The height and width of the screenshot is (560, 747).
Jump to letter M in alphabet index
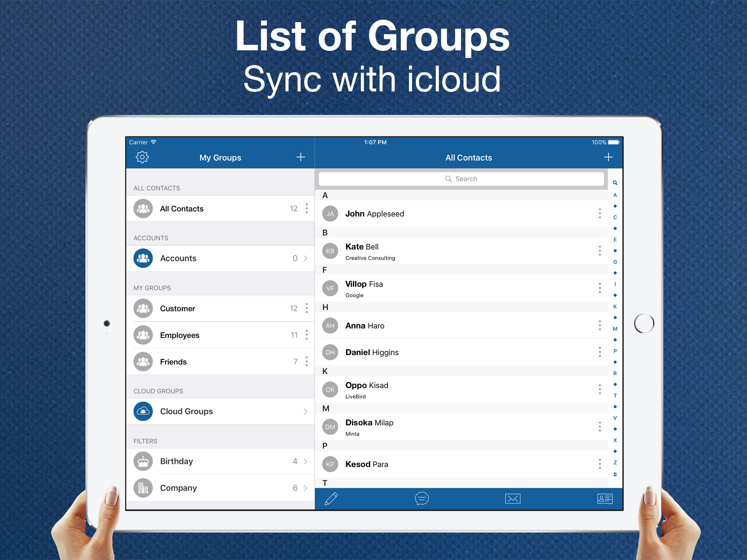[x=615, y=329]
